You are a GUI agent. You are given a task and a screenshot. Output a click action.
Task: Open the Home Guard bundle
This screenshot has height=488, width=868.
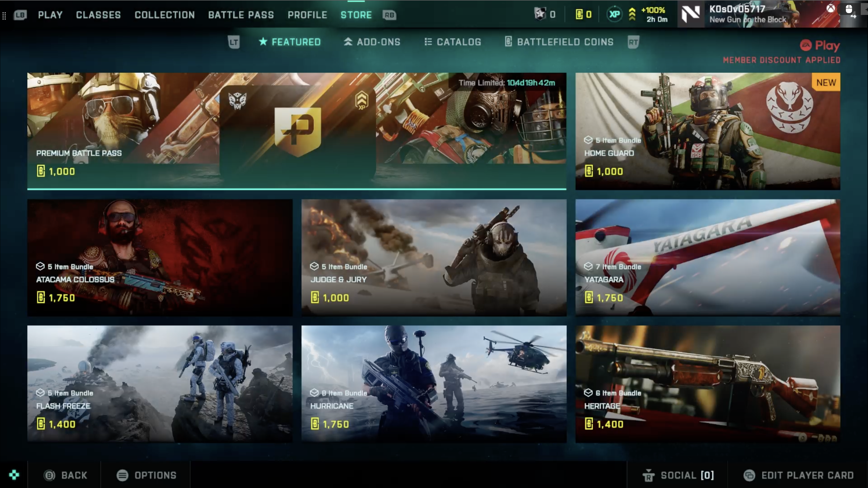coord(708,131)
